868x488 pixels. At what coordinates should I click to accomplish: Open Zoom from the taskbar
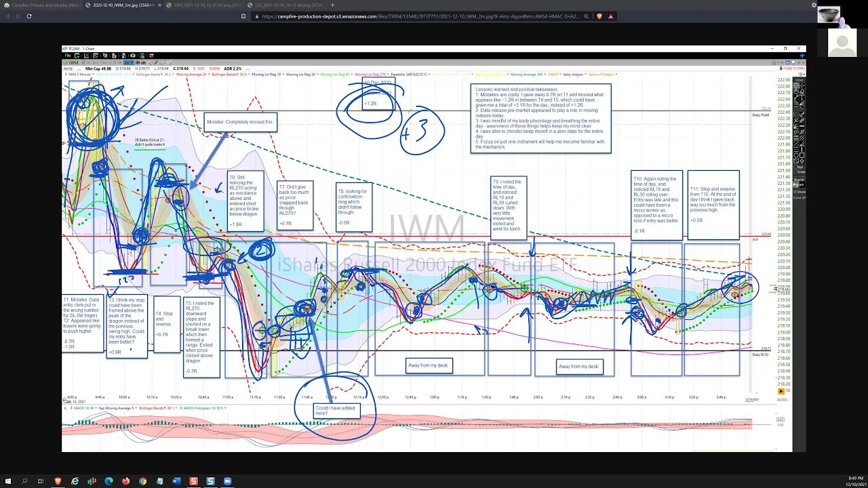tap(227, 481)
